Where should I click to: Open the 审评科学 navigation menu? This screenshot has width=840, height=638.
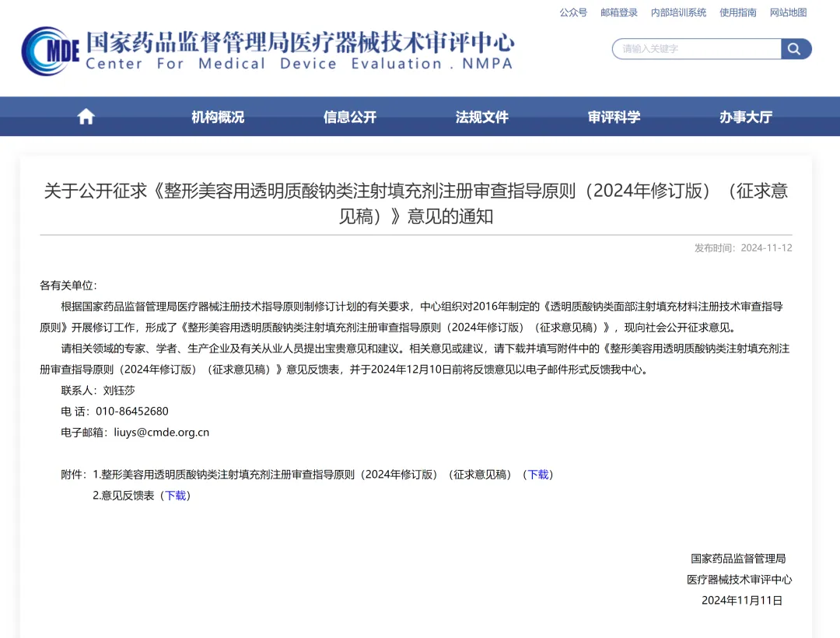pos(614,117)
